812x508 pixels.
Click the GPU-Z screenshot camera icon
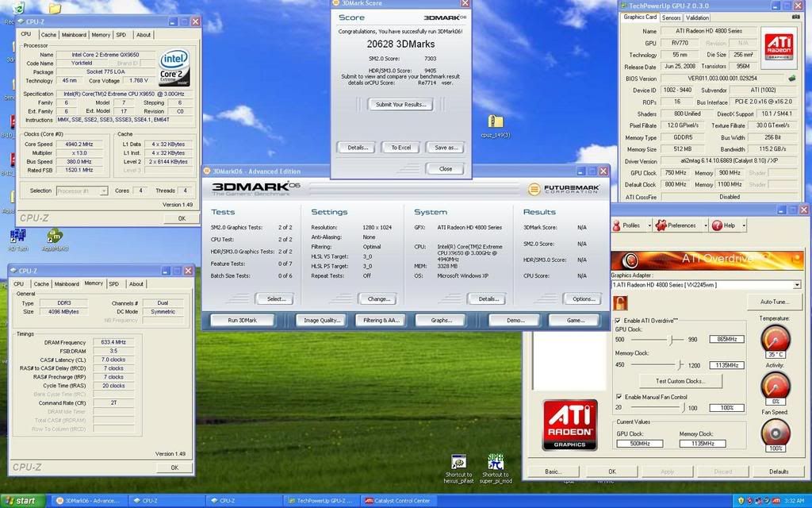tap(796, 17)
